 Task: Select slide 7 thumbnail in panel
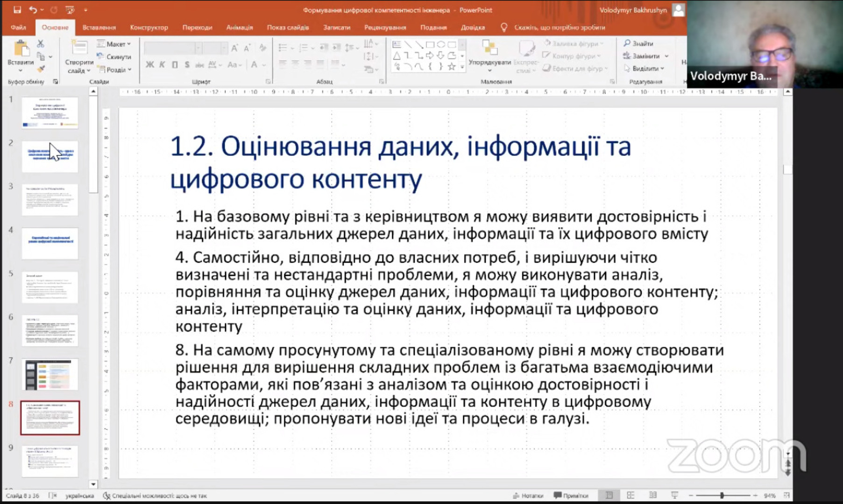coord(50,374)
